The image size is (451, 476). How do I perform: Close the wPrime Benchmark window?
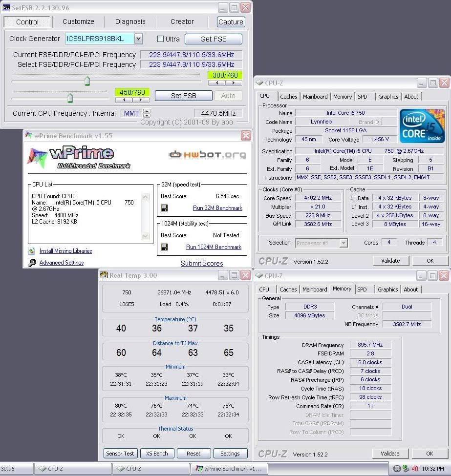246,135
